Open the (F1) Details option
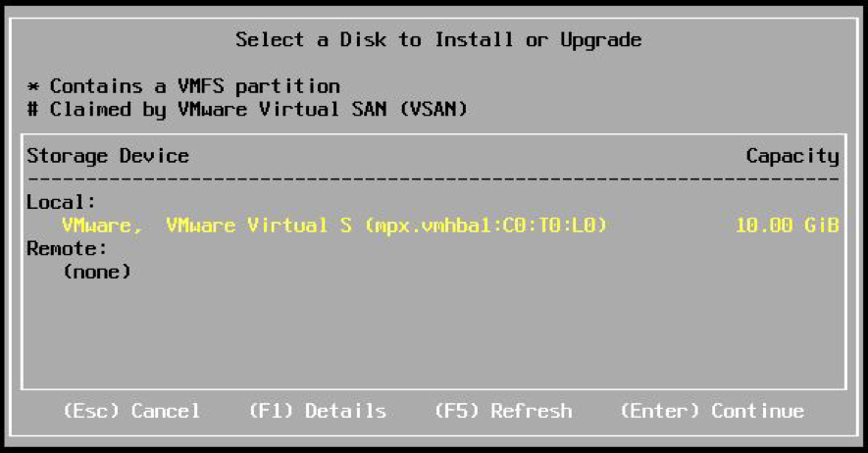This screenshot has width=868, height=453. (316, 411)
